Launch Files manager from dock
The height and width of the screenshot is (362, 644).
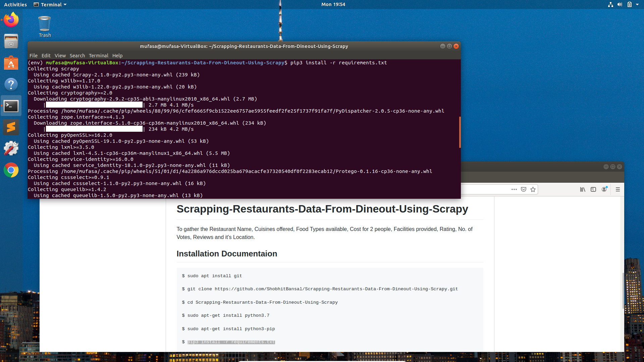pyautogui.click(x=11, y=42)
